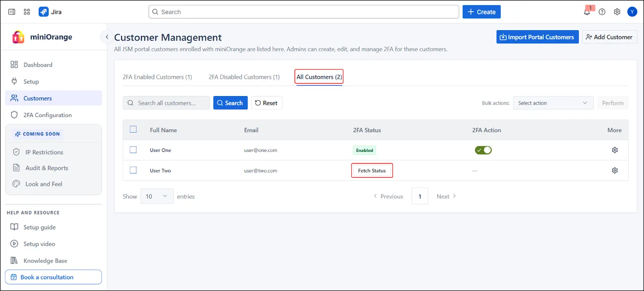The image size is (644, 291).
Task: Toggle the sidebar panel icon
Action: point(12,12)
